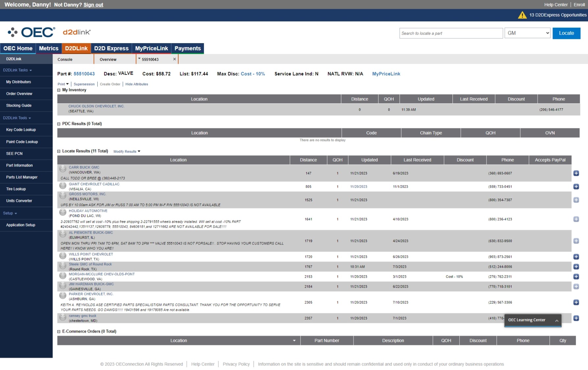
Task: Expand Morgan-McClure row plus icon
Action: [576, 277]
